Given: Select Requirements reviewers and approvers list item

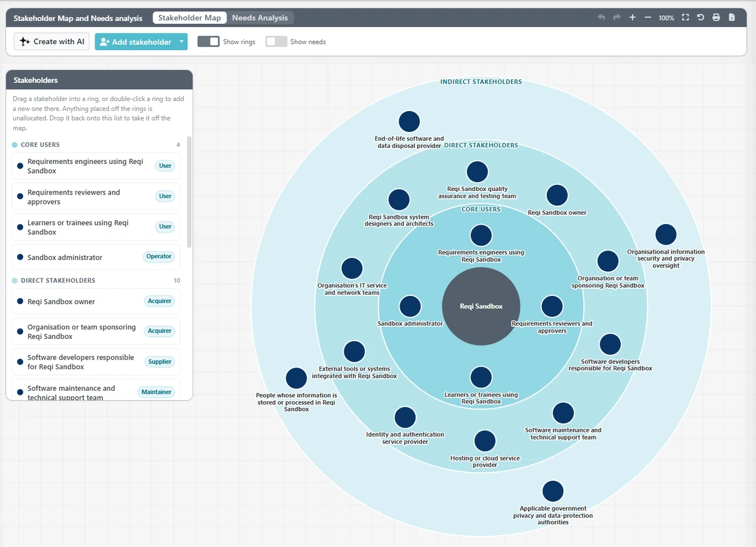Looking at the screenshot, I should [x=96, y=196].
